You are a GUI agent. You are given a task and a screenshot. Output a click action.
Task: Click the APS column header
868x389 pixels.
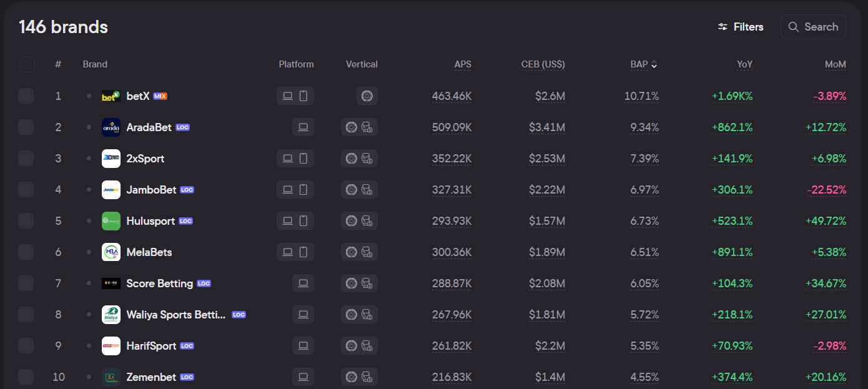click(463, 64)
